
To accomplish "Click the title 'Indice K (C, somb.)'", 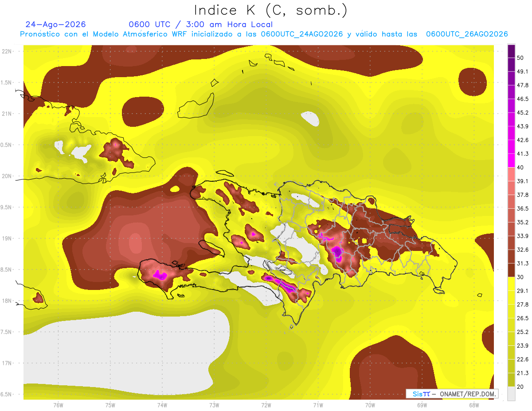I will [x=271, y=10].
